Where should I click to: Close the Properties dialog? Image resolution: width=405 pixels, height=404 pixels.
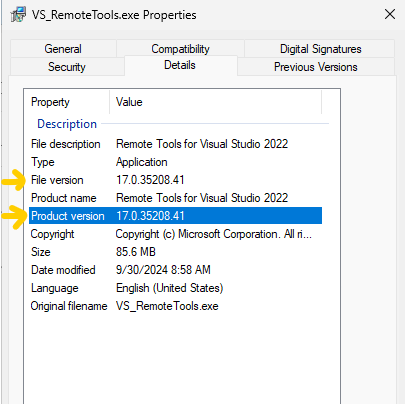390,14
